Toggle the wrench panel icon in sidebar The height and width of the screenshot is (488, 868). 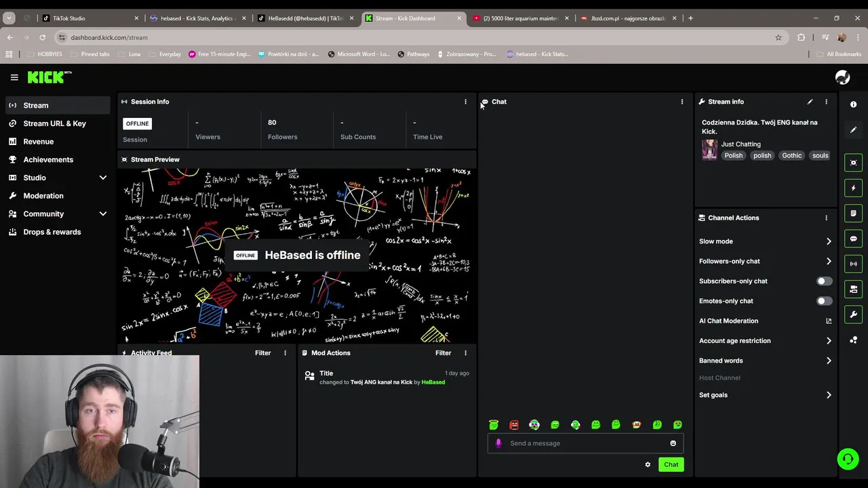point(853,314)
